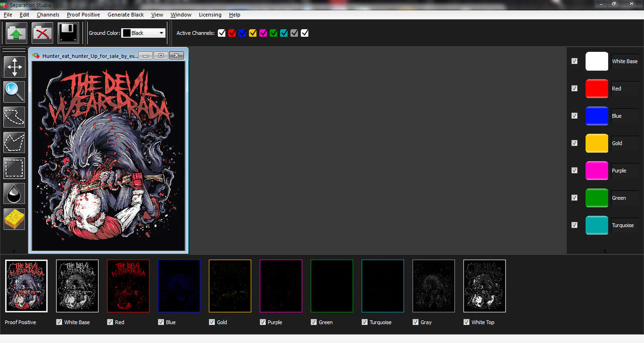Uncheck the Gray checkbox below thumbnails
The image size is (644, 343).
point(416,322)
